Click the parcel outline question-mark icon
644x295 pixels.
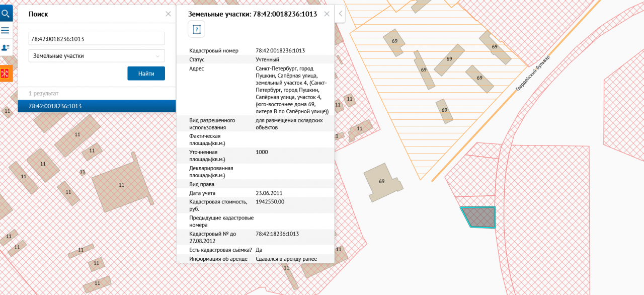[196, 29]
